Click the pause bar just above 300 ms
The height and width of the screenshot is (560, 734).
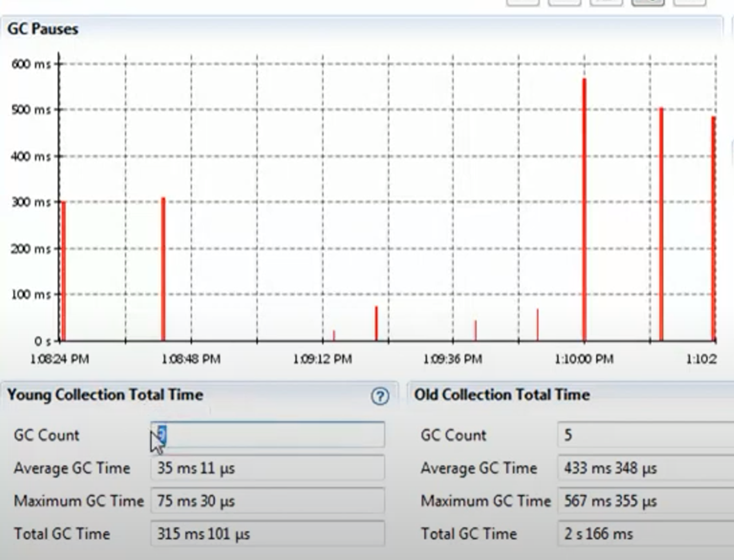coord(163,268)
